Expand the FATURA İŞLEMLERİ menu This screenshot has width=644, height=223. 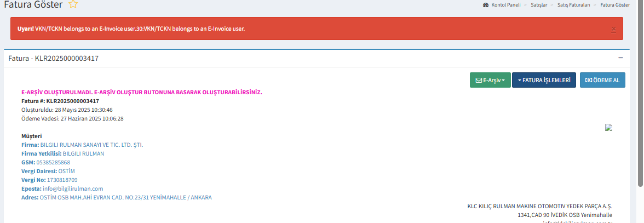pos(544,80)
